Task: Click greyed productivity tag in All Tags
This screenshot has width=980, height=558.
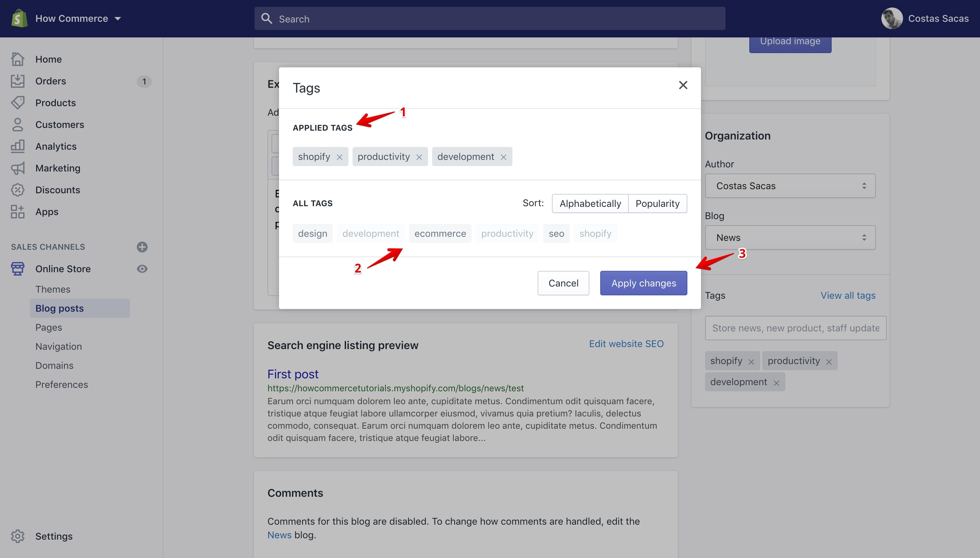Action: tap(507, 233)
